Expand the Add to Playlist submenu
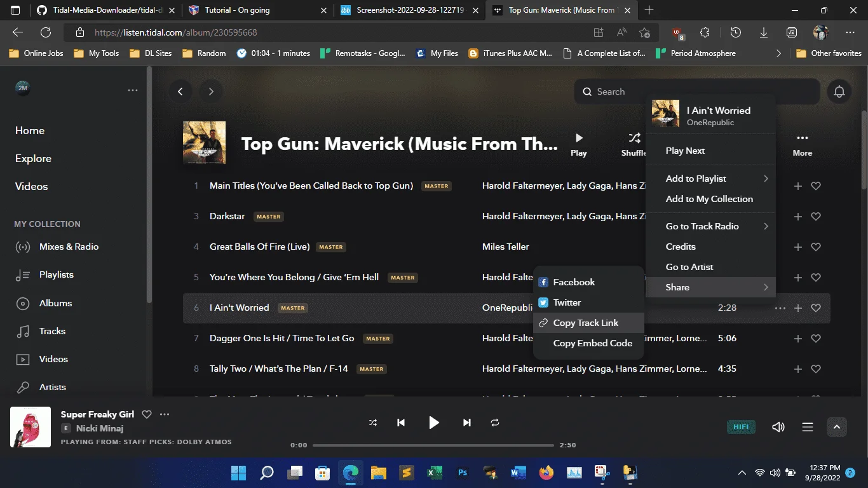 coord(711,179)
